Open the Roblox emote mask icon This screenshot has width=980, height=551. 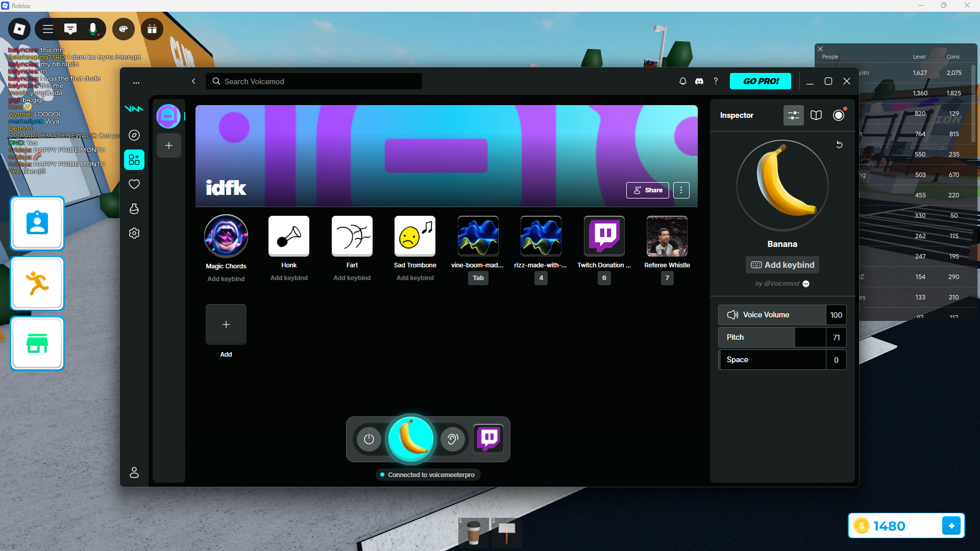click(x=124, y=29)
